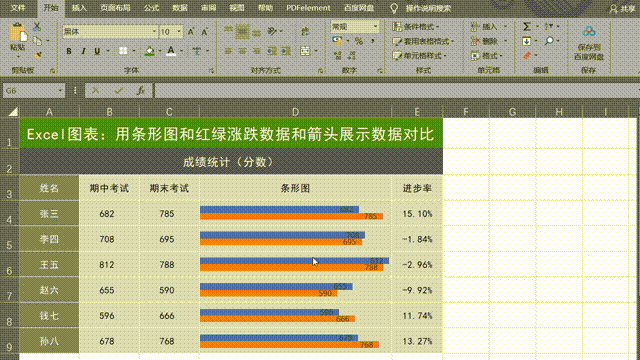Decrease decimal places icon
Screen dimensions: 640x360
[x=351, y=55]
